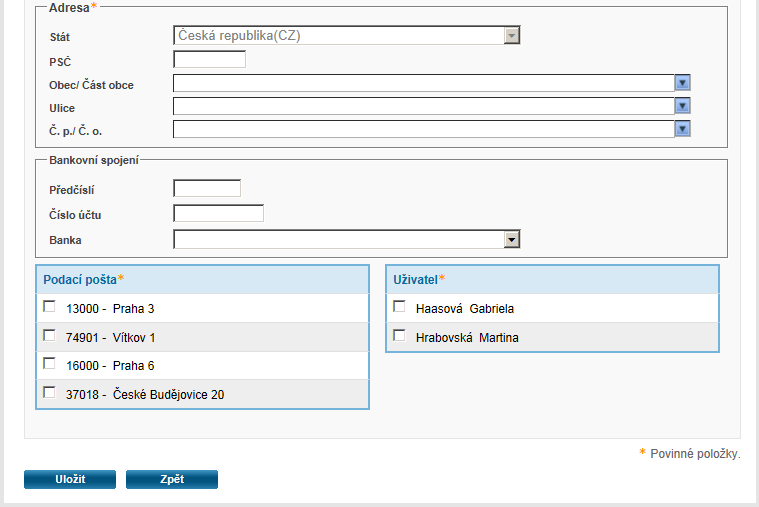Expand the Banka dropdown list
The image size is (759, 507).
[x=512, y=240]
